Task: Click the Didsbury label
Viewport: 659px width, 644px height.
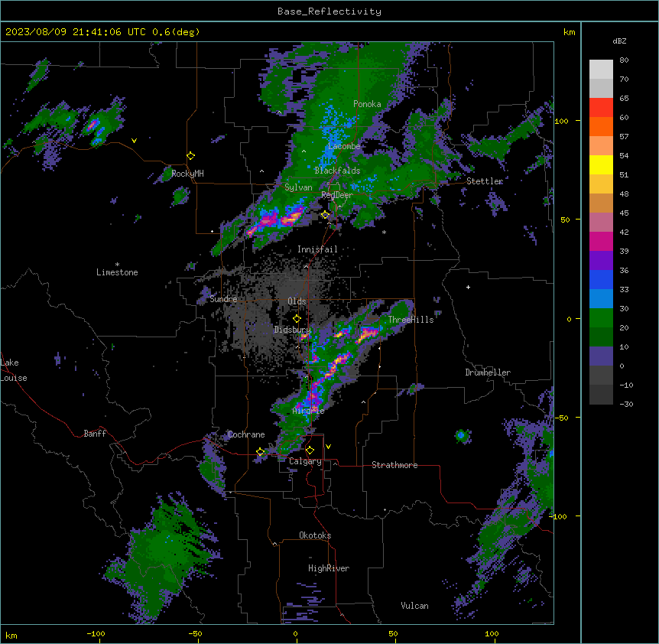Action: pyautogui.click(x=293, y=330)
